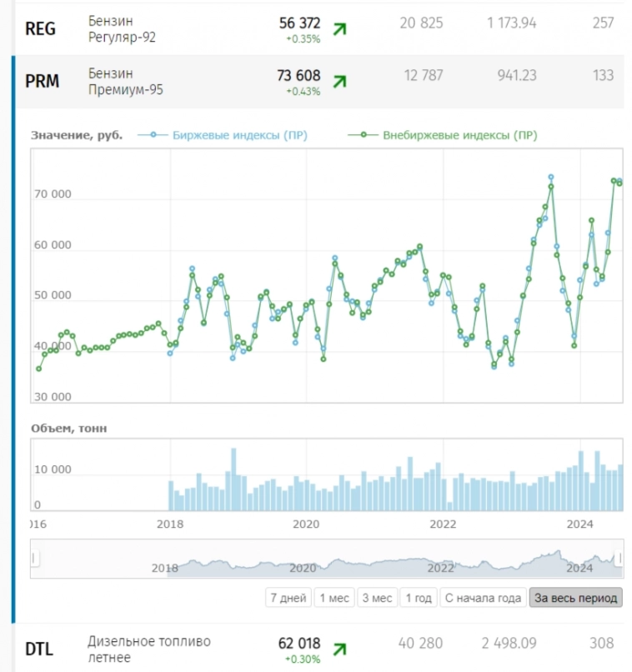Switch chart range to 3 мес
The height and width of the screenshot is (672, 632).
[376, 598]
